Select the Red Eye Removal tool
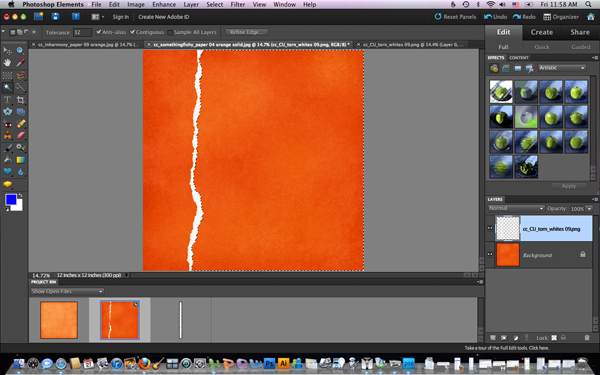600x375 pixels. pyautogui.click(x=7, y=124)
